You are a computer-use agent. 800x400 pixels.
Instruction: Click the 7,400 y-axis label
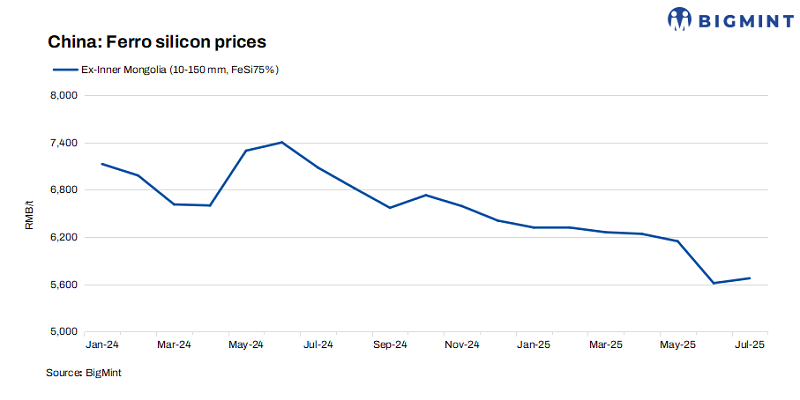[63, 143]
